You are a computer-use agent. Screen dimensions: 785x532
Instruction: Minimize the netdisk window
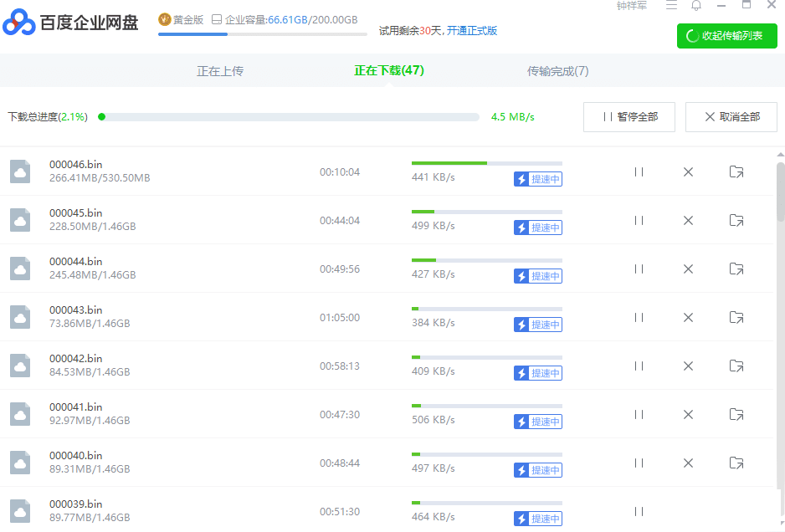coord(721,6)
